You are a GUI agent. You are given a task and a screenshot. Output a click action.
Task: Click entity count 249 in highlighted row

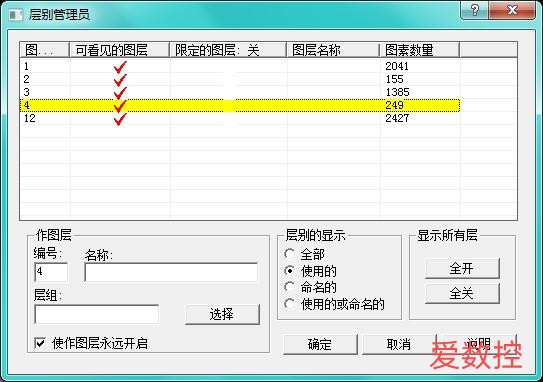tap(394, 105)
